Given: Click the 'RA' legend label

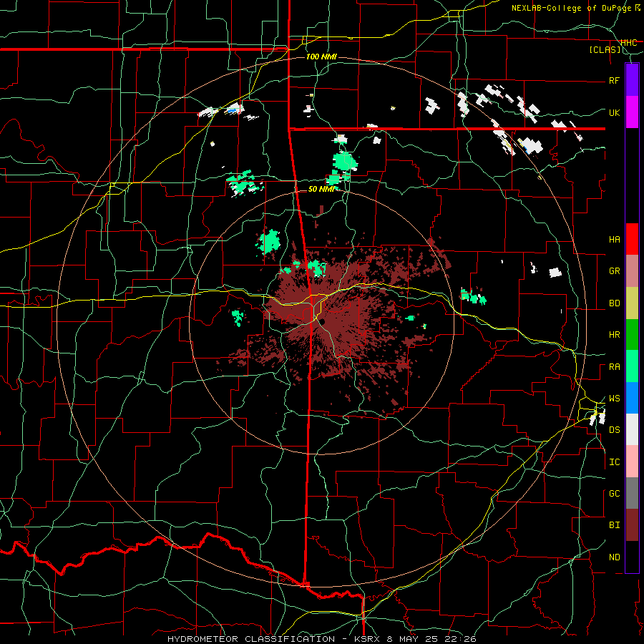Looking at the screenshot, I should tap(615, 367).
